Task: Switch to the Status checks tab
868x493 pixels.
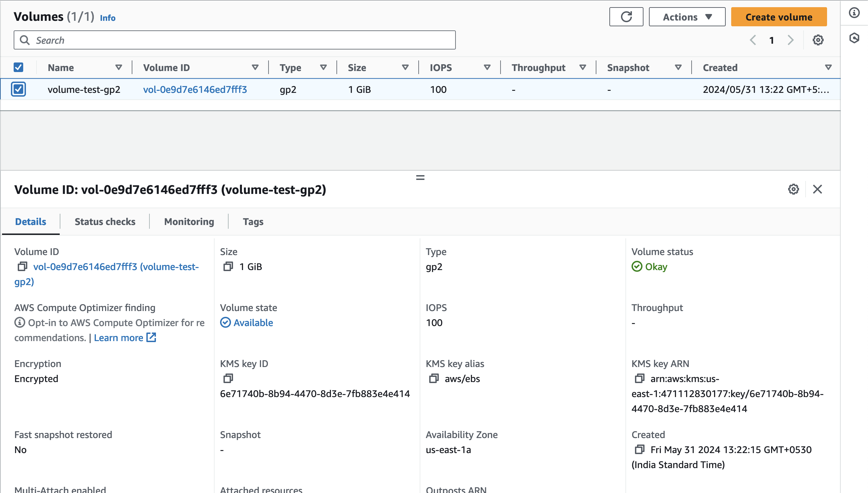Action: coord(105,222)
